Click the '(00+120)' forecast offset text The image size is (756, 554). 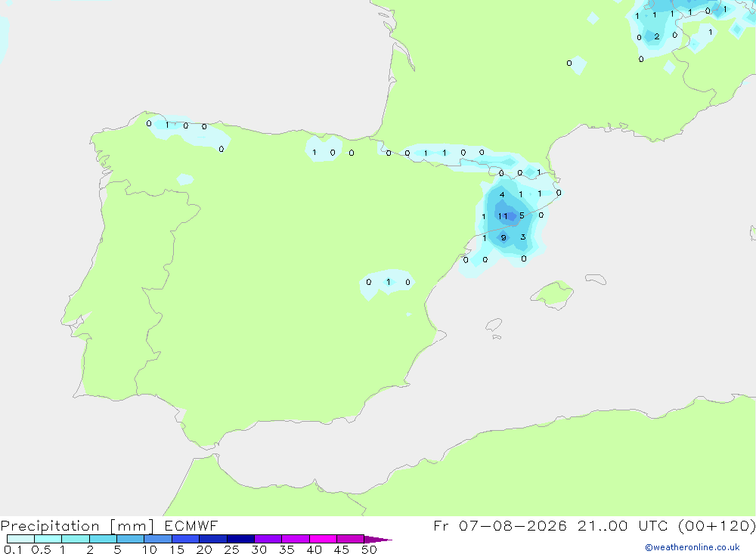click(717, 525)
